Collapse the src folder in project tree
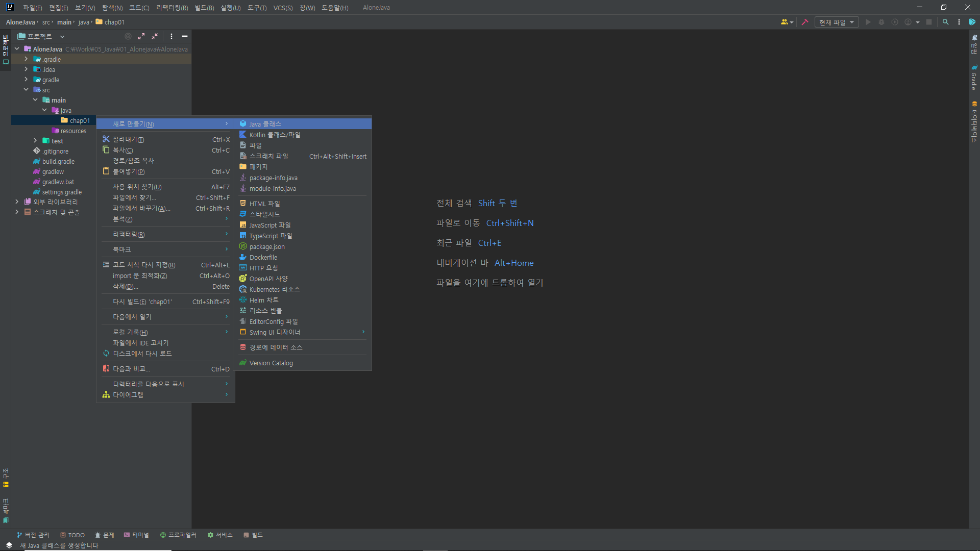980x551 pixels. click(26, 90)
